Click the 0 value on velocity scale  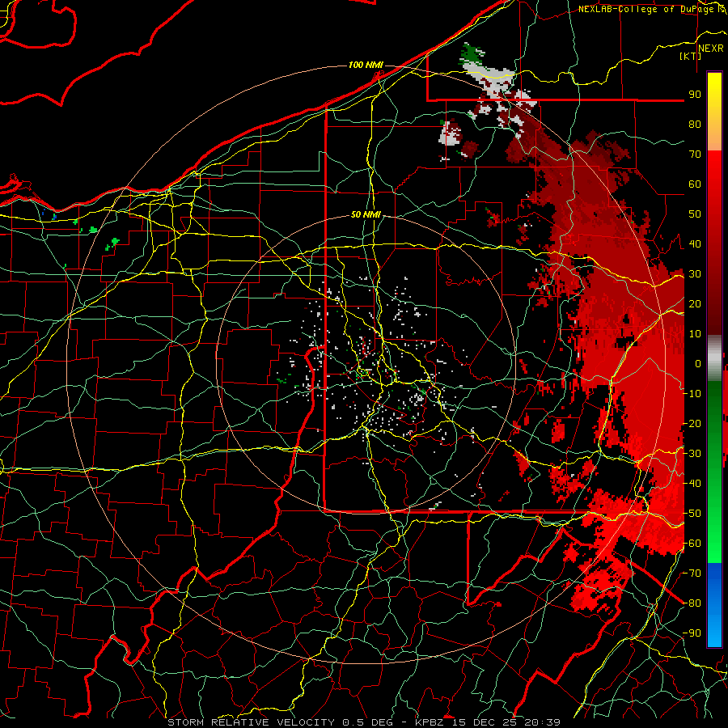pyautogui.click(x=698, y=363)
